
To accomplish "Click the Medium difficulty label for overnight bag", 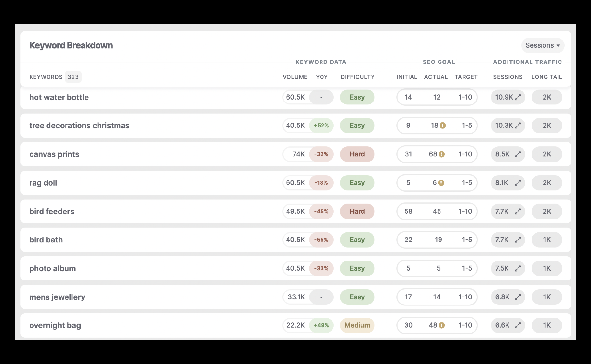I will pyautogui.click(x=357, y=325).
